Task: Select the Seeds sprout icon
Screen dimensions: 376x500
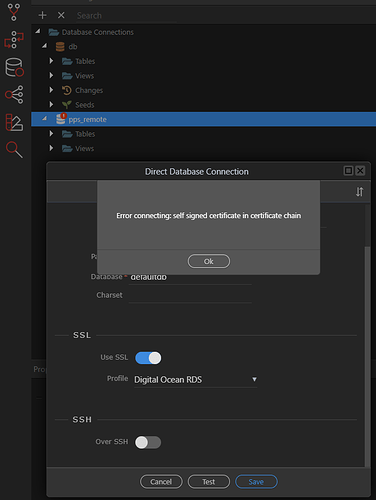Action: [x=67, y=105]
